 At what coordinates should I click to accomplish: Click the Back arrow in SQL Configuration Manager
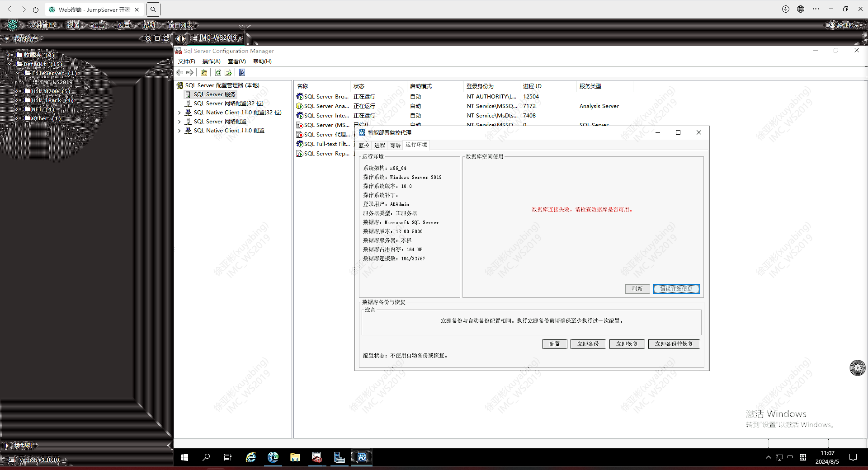[x=179, y=73]
